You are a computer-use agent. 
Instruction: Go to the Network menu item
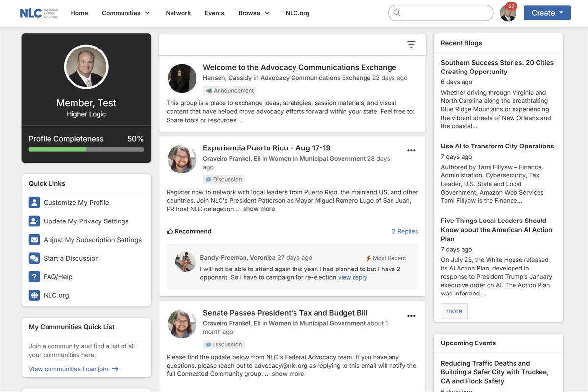click(178, 13)
